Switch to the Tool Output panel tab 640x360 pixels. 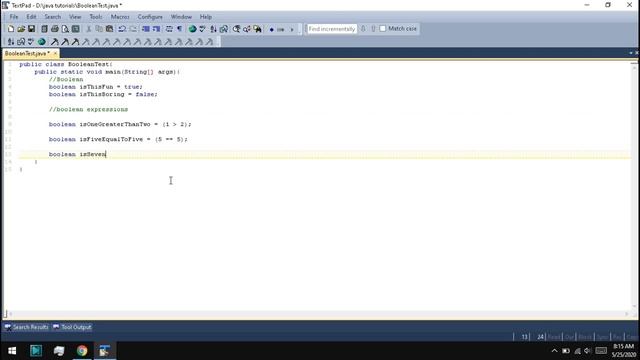coord(72,327)
